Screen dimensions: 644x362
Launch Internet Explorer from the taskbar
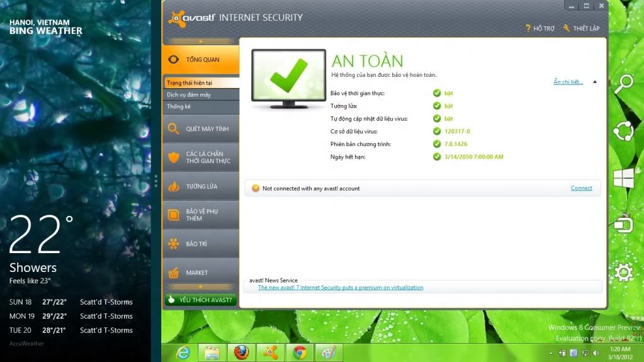[x=183, y=353]
